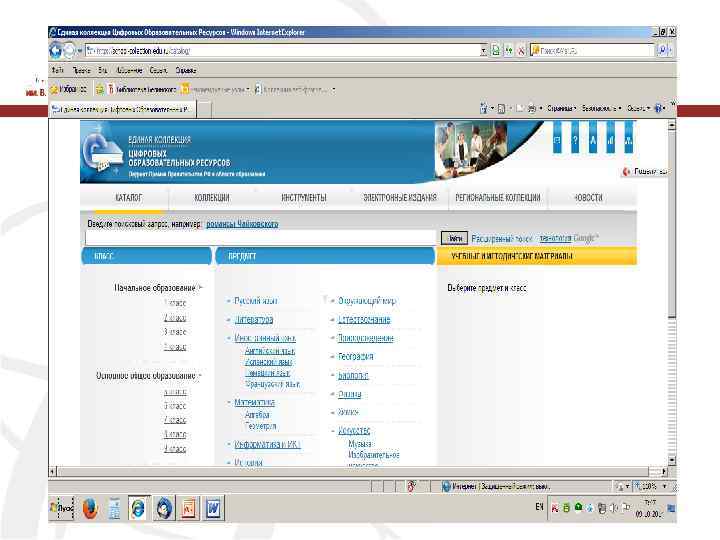
Task: Open the География subject link
Action: coord(355,356)
